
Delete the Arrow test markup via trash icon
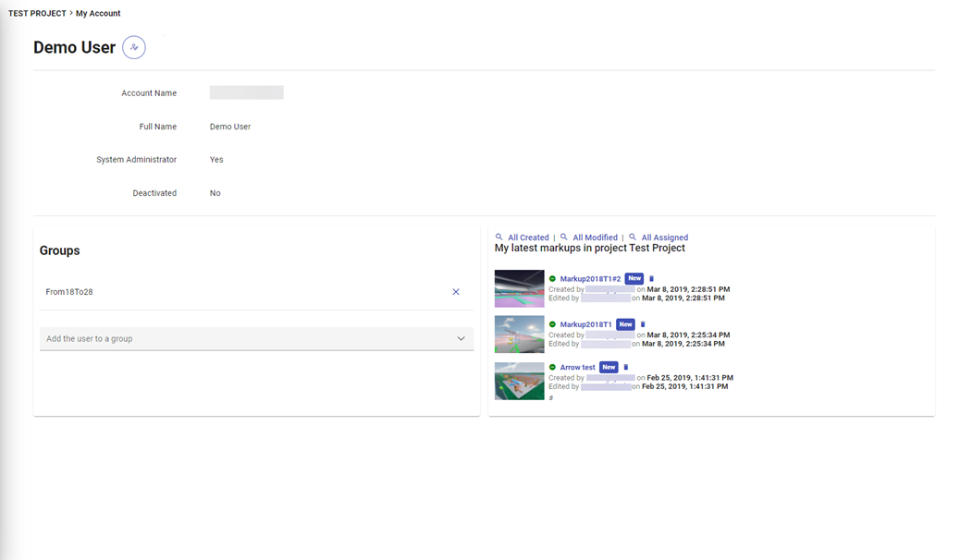[x=626, y=367]
